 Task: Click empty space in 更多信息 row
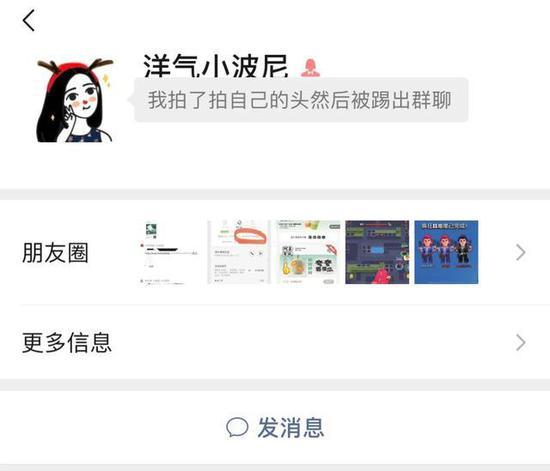(312, 343)
